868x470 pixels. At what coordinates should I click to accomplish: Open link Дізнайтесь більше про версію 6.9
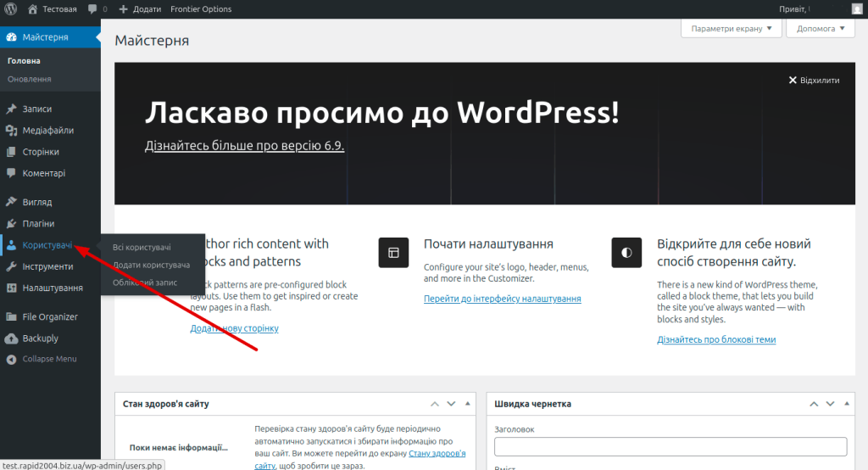click(x=244, y=146)
